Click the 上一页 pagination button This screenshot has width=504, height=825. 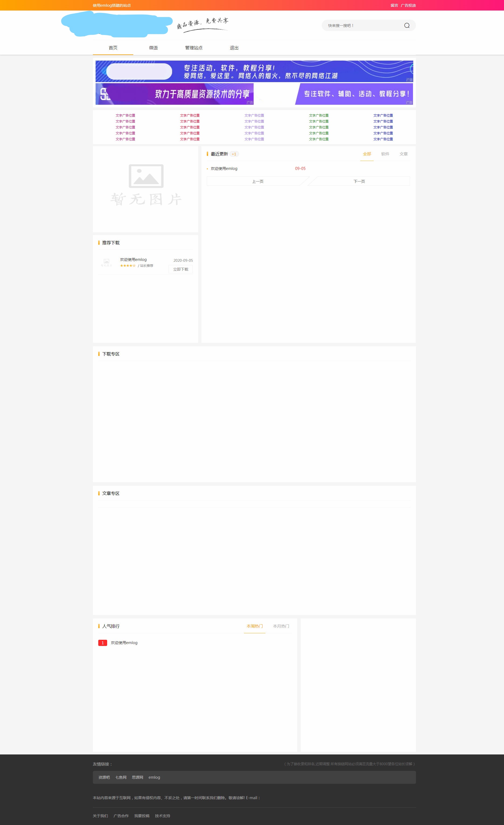point(258,181)
